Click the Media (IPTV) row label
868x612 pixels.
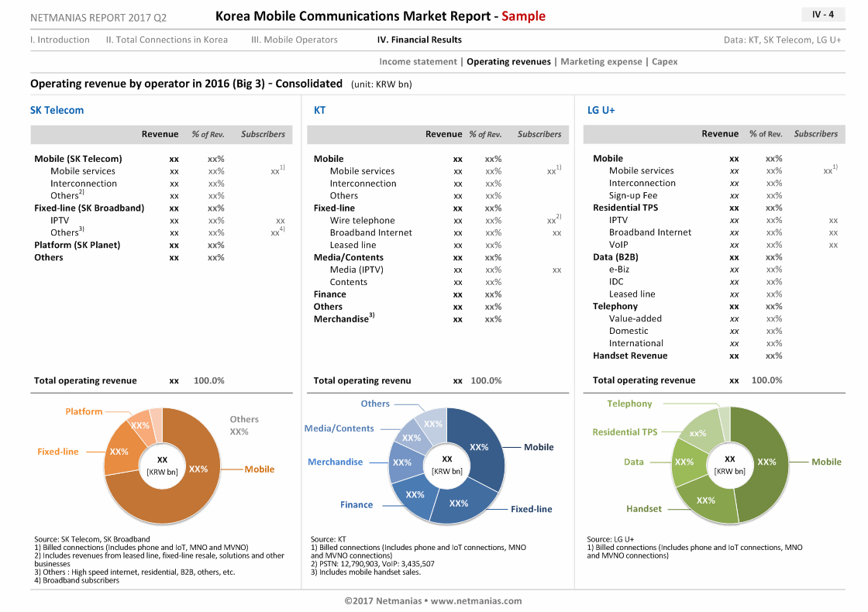tap(356, 270)
